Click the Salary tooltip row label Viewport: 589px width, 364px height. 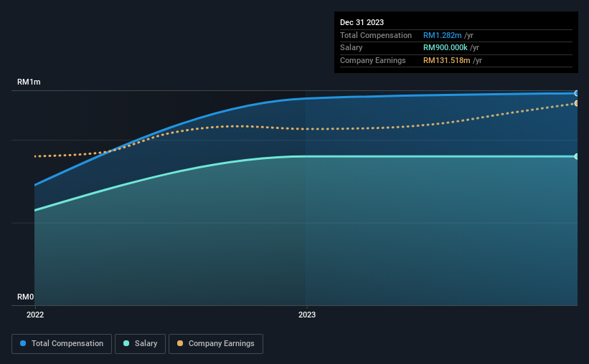(352, 48)
